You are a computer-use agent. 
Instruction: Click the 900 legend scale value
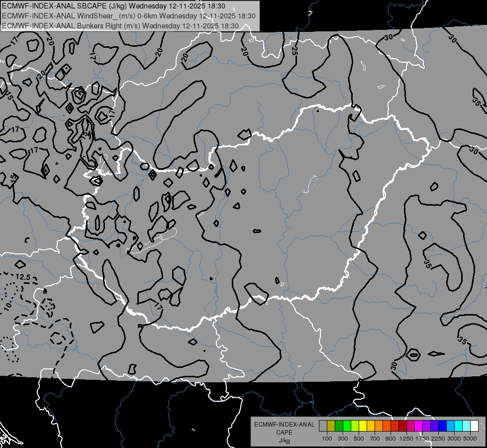(390, 439)
